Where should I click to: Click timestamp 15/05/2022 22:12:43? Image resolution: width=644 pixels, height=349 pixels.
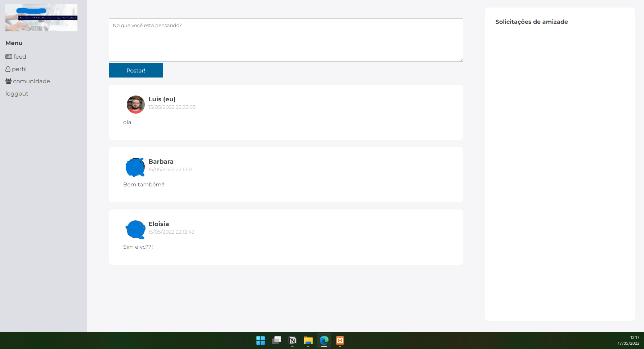171,232
